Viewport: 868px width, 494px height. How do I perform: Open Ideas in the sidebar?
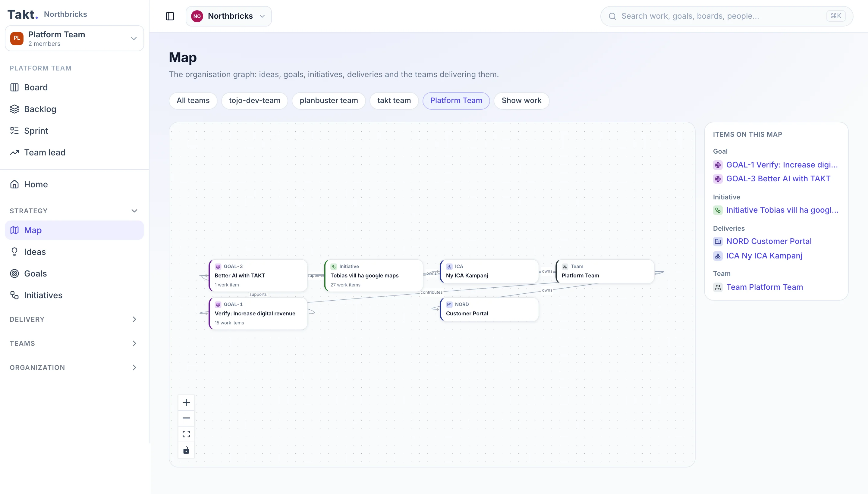coord(74,252)
